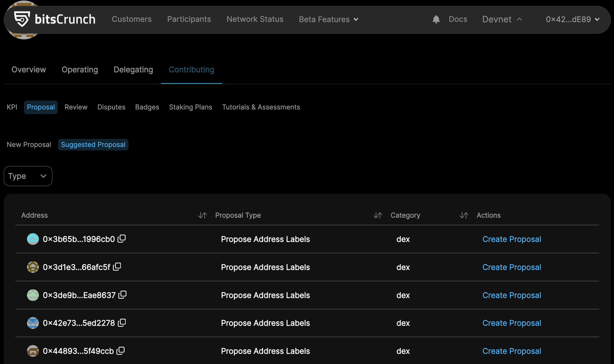
Task: Copy address 0x44893...5f49ccb
Action: click(x=121, y=351)
